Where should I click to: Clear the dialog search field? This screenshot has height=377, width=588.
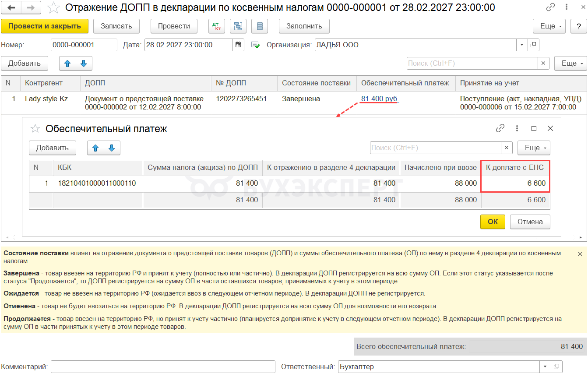(x=507, y=148)
